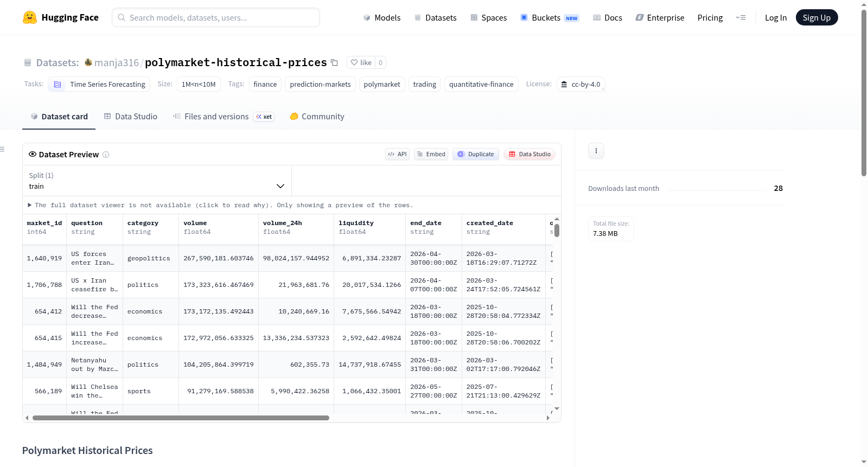Click the table scroll right arrow
This screenshot has width=868, height=467.
tap(548, 418)
